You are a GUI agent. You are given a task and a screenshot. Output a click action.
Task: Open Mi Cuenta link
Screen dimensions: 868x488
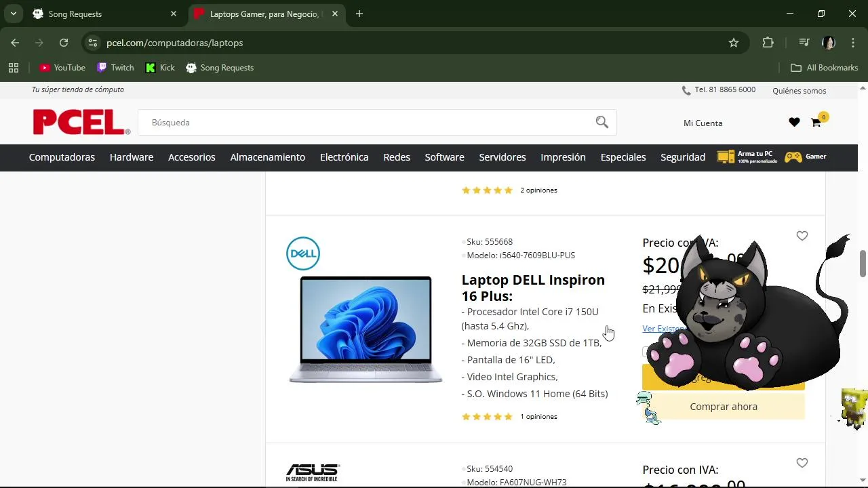(x=703, y=123)
